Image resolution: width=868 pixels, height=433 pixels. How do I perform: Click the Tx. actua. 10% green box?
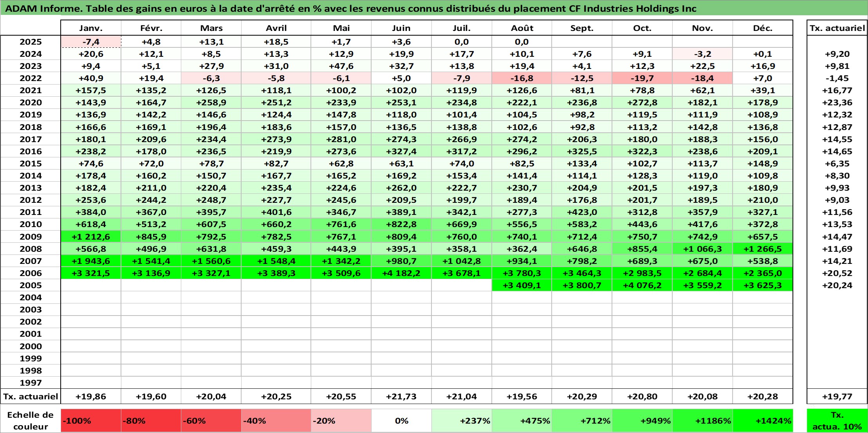(x=837, y=421)
